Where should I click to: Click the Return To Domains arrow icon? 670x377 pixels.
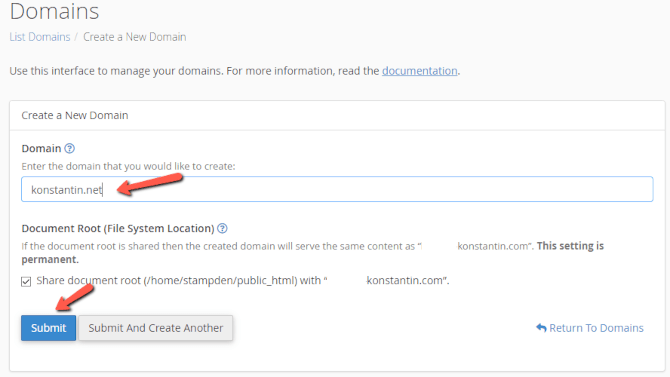[541, 328]
